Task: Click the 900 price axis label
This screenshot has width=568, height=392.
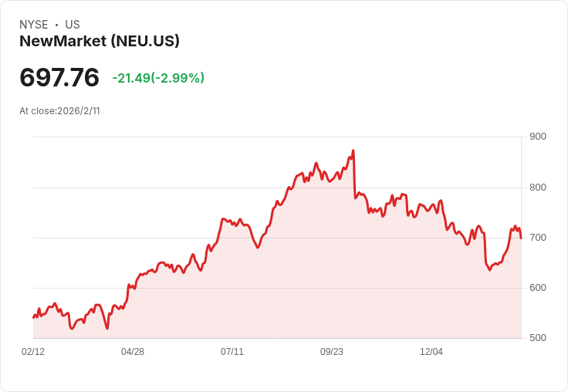Action: click(538, 137)
